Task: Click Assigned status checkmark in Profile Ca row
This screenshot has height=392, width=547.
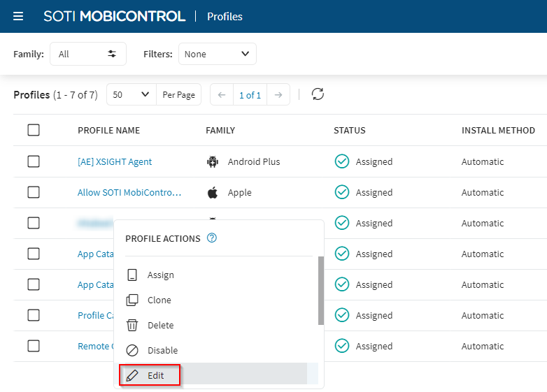Action: pos(342,315)
